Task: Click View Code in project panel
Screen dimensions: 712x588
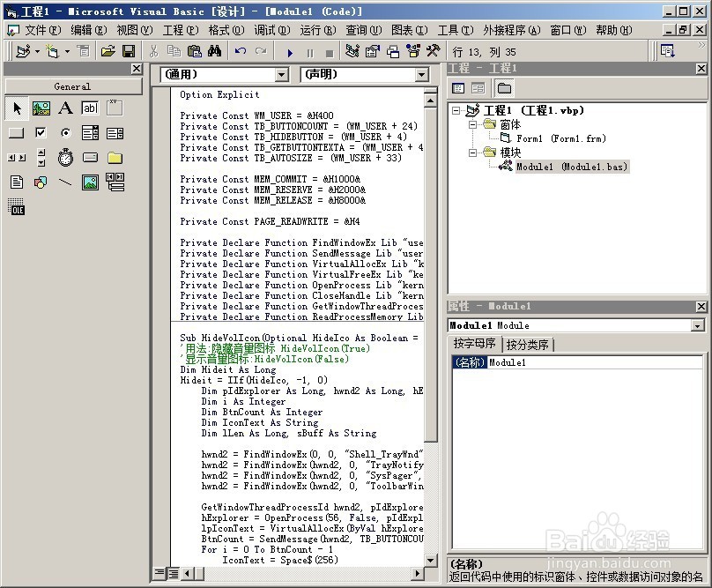Action: tap(458, 88)
